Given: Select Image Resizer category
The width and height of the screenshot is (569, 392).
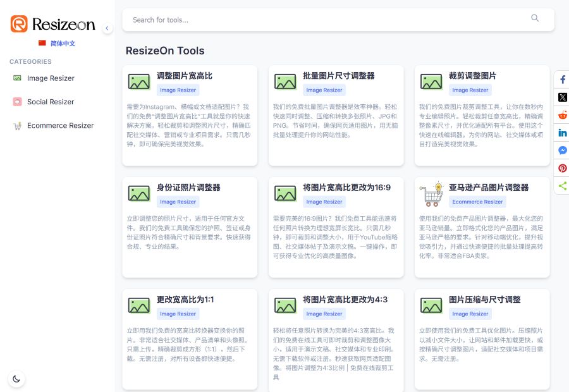Looking at the screenshot, I should (x=51, y=78).
